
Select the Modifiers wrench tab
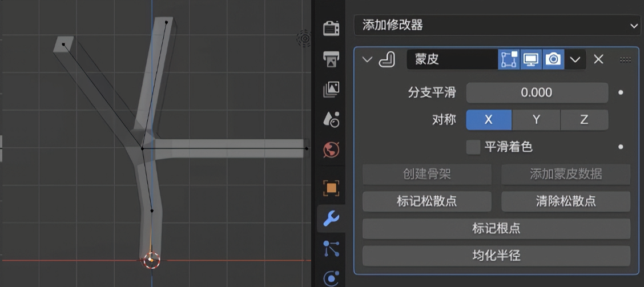coord(331,219)
